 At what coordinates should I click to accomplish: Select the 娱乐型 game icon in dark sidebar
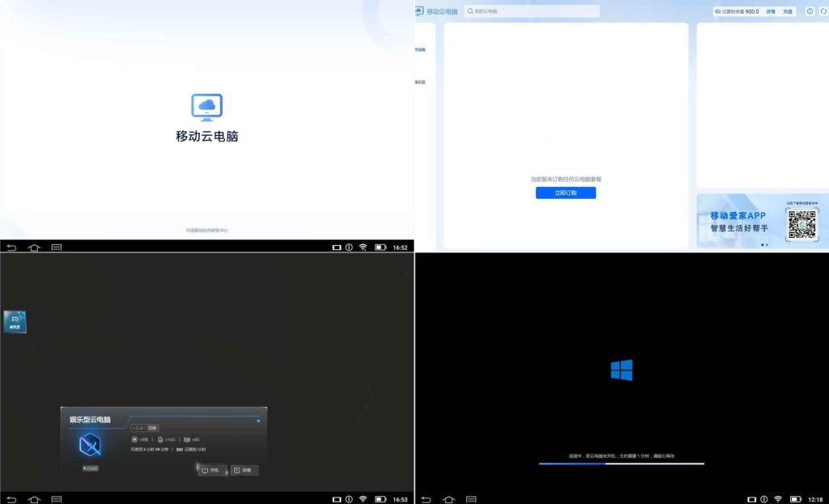coord(15,322)
